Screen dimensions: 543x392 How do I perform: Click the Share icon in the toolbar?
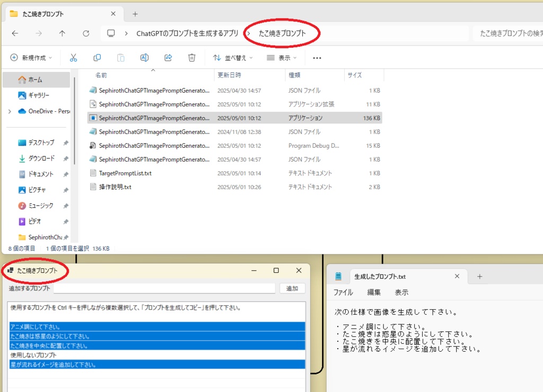(168, 57)
